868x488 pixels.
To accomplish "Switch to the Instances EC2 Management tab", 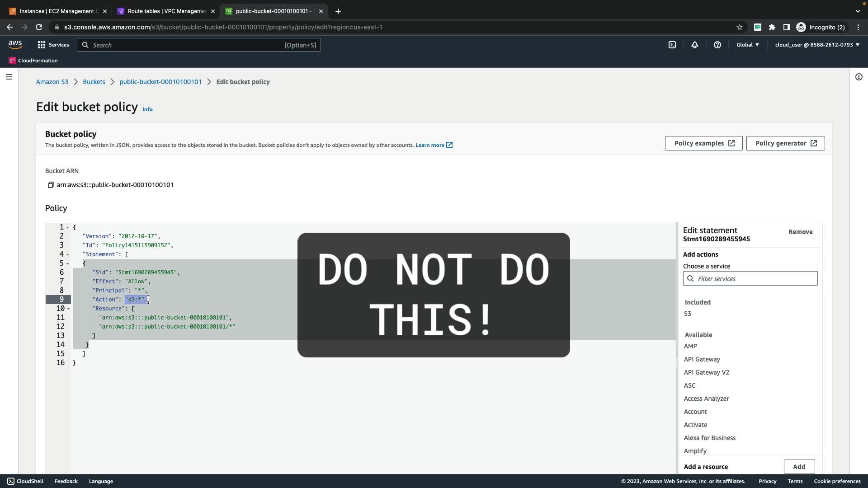I will pyautogui.click(x=57, y=11).
